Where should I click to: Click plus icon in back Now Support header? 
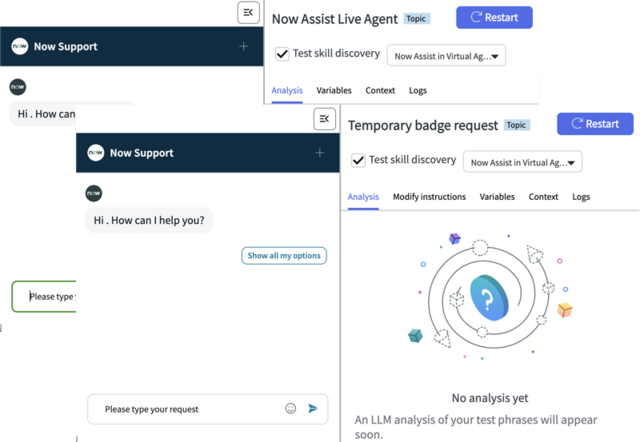point(244,47)
